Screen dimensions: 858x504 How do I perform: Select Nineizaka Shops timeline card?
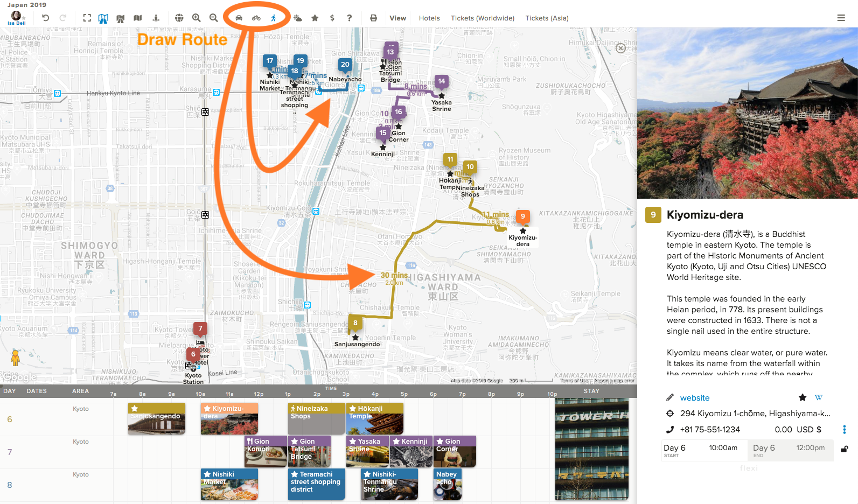click(x=317, y=419)
